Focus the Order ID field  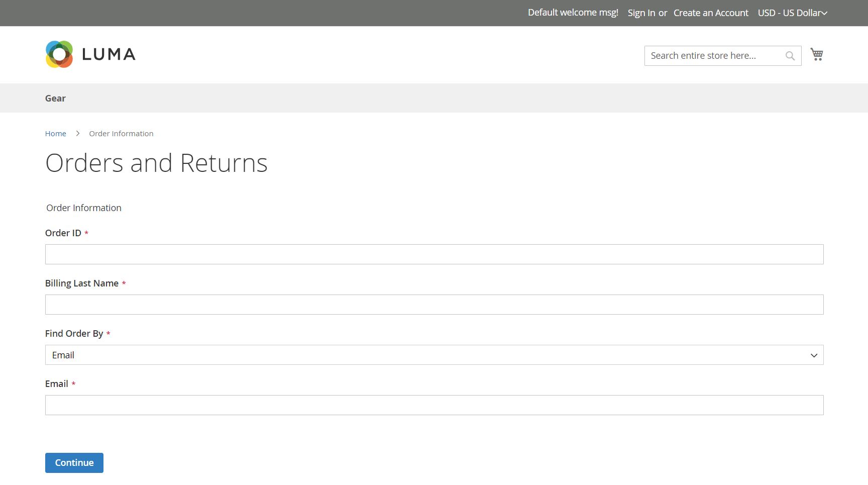tap(434, 254)
